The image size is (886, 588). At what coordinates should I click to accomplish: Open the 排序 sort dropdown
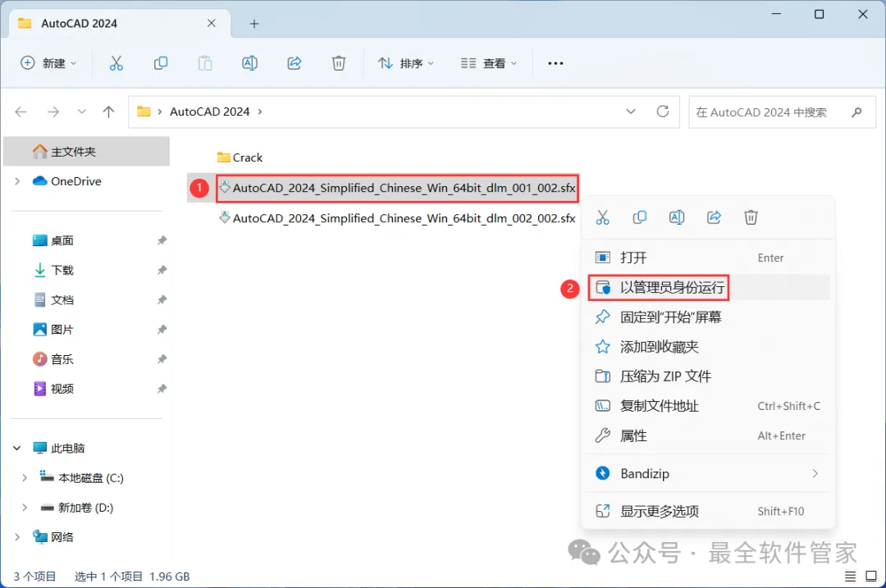click(x=406, y=63)
